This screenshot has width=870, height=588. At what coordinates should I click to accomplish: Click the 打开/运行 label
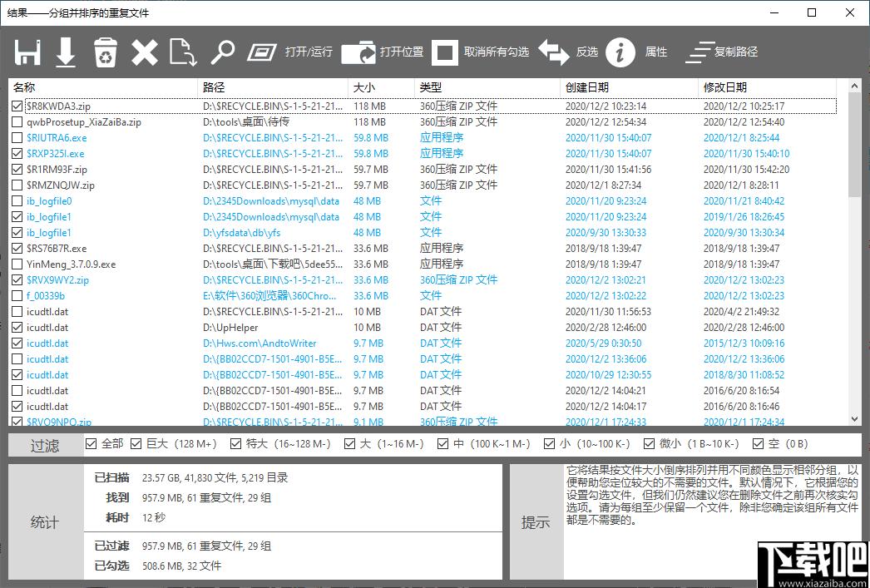(309, 52)
